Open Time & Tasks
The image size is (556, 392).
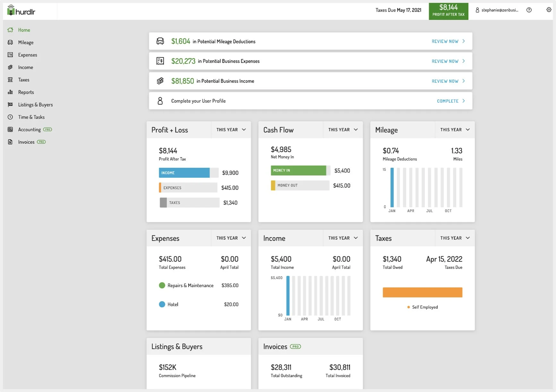pyautogui.click(x=31, y=117)
